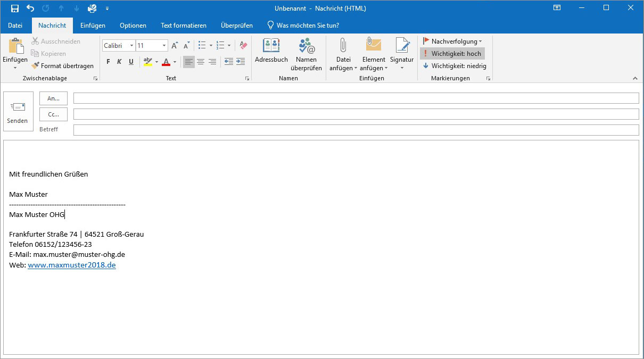Decrease indent

click(228, 62)
